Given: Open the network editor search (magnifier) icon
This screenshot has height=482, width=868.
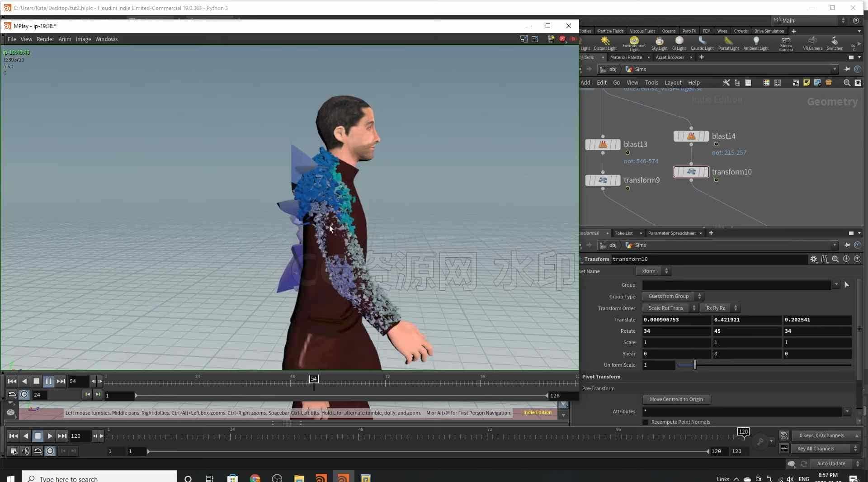Looking at the screenshot, I should pos(847,83).
